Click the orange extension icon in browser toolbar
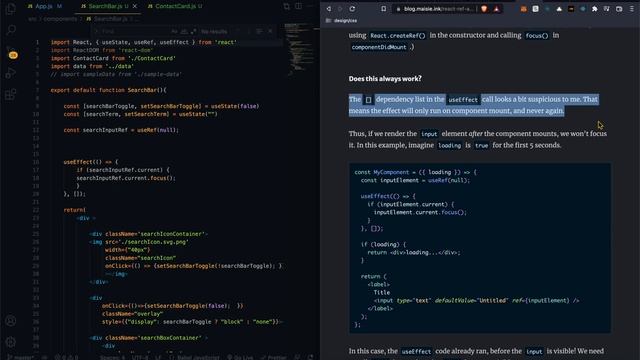This screenshot has height=360, width=640. (x=523, y=9)
